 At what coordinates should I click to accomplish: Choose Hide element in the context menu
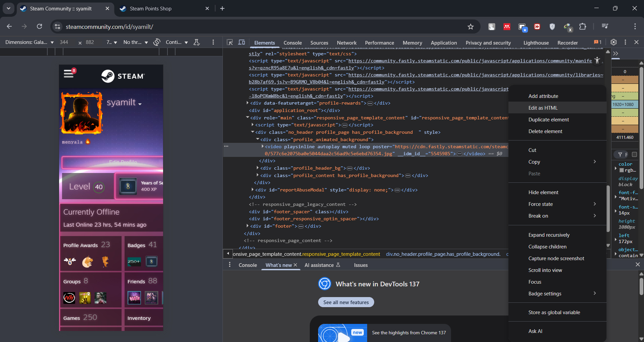pos(557,192)
